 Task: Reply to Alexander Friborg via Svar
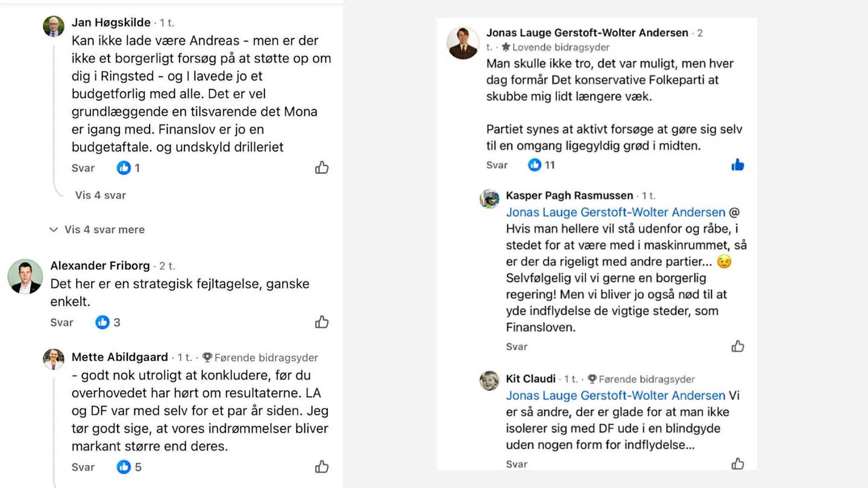click(x=61, y=322)
